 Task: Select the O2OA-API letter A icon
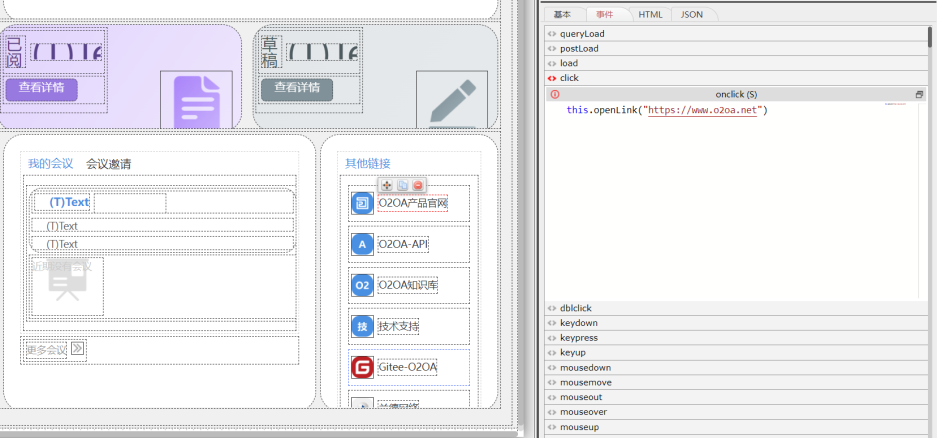(363, 244)
